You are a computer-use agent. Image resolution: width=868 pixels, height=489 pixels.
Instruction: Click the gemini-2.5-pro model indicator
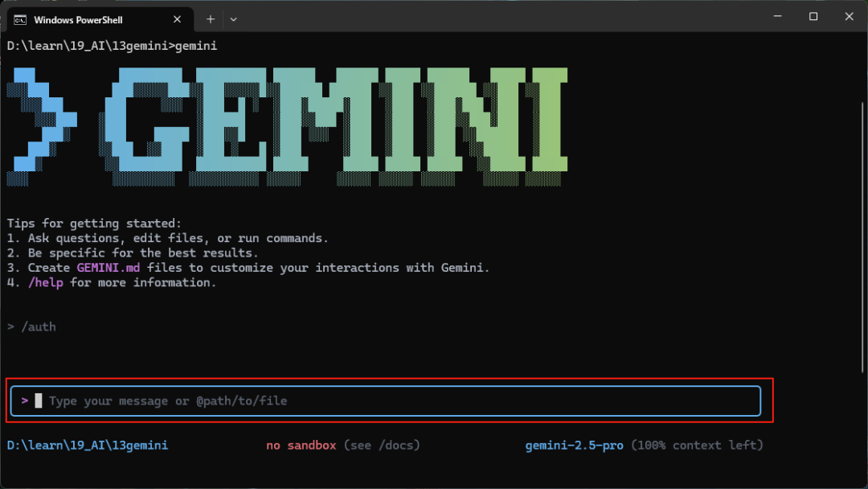574,445
